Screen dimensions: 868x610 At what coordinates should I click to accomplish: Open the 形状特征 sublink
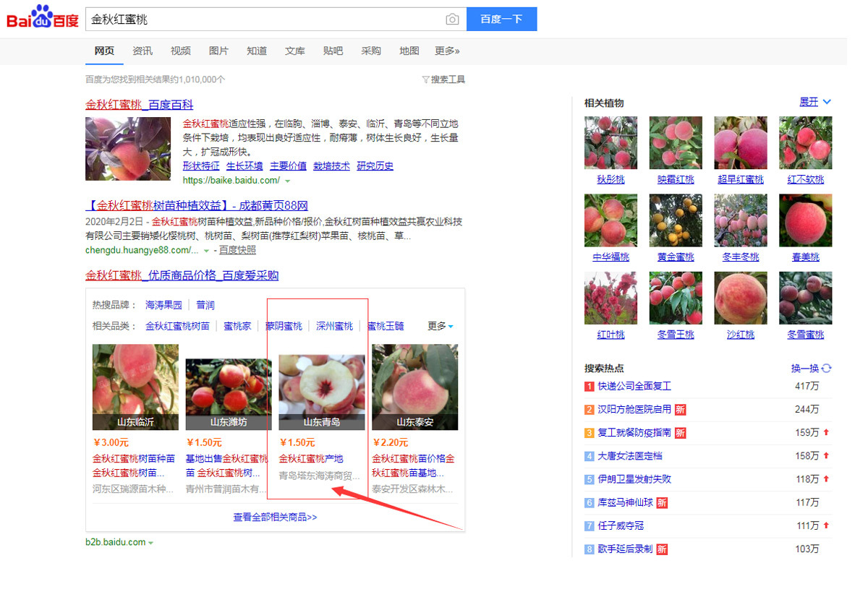(201, 166)
